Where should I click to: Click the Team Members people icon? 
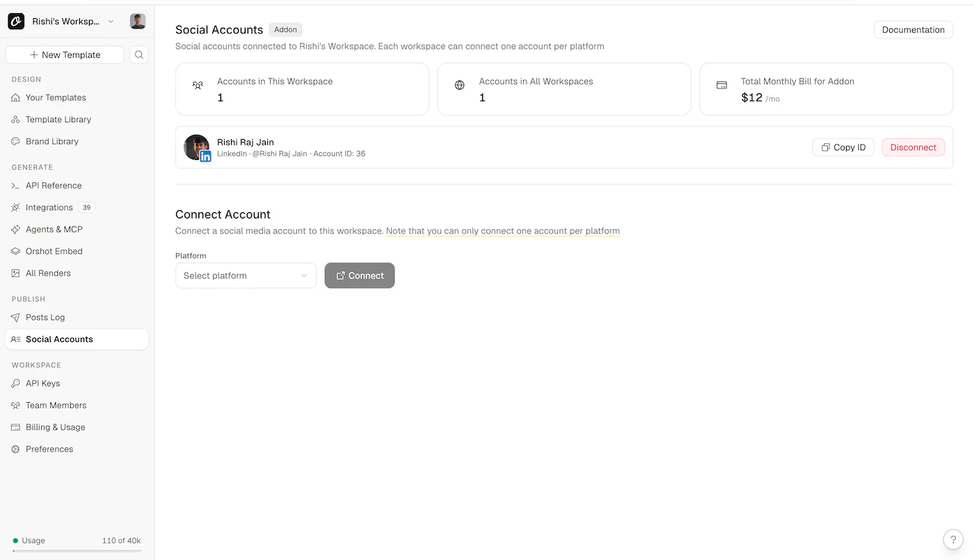pyautogui.click(x=15, y=406)
